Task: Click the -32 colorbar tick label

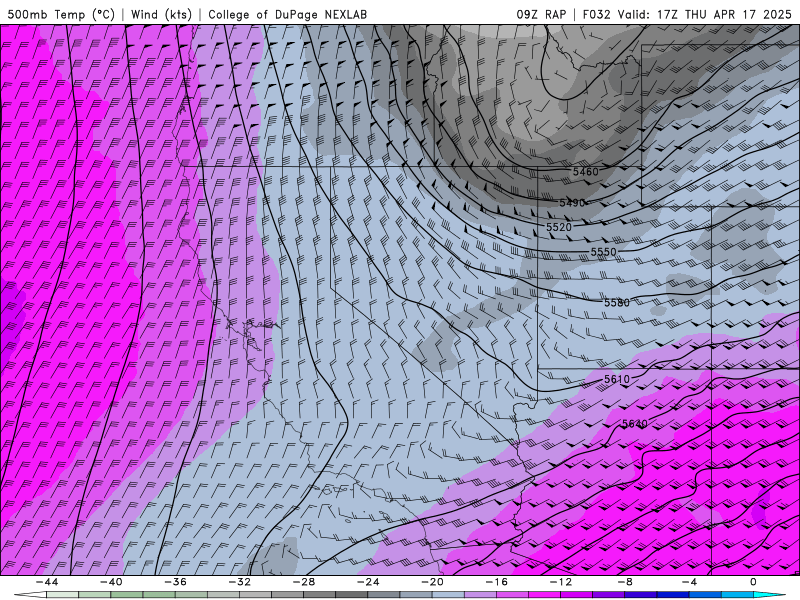Action: click(240, 582)
